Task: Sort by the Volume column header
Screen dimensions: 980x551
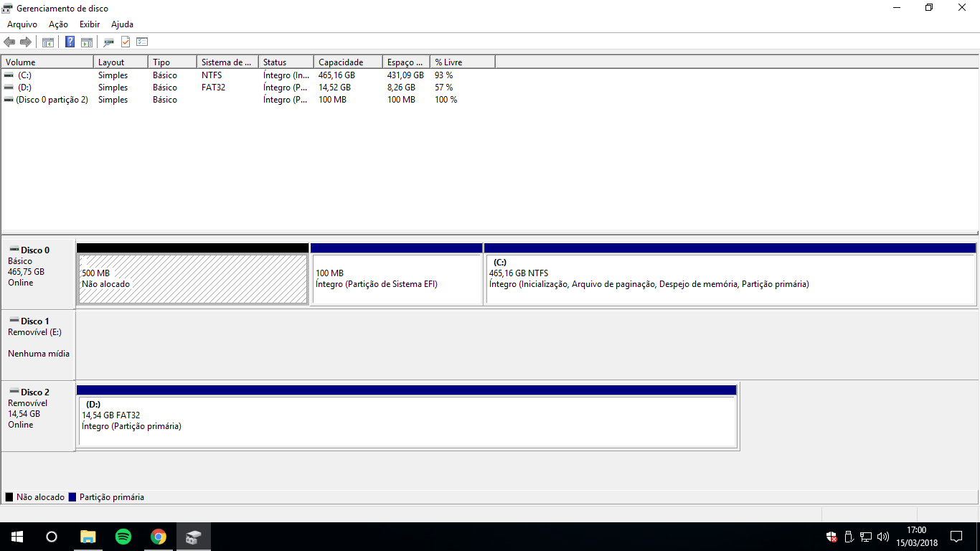Action: (x=48, y=62)
